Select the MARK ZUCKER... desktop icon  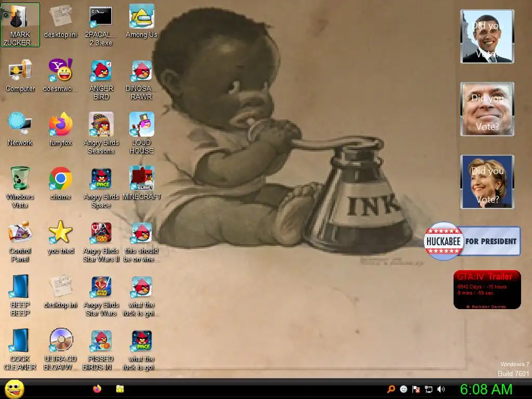tap(20, 25)
